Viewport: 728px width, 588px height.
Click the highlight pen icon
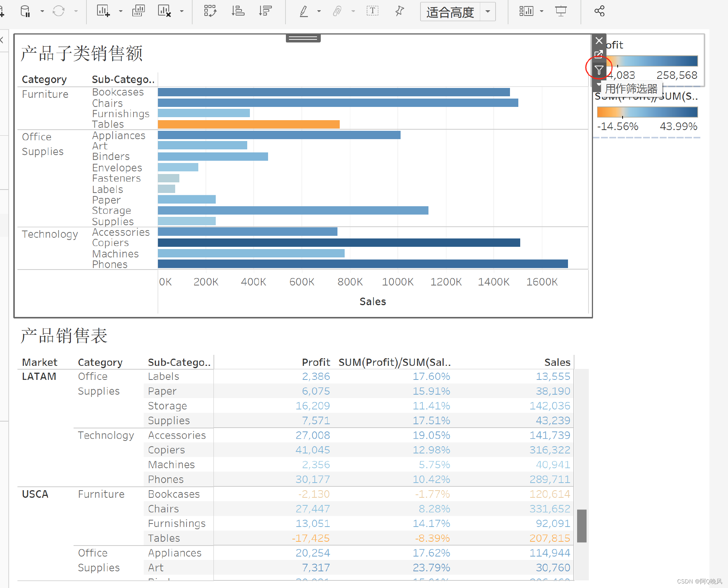point(304,11)
